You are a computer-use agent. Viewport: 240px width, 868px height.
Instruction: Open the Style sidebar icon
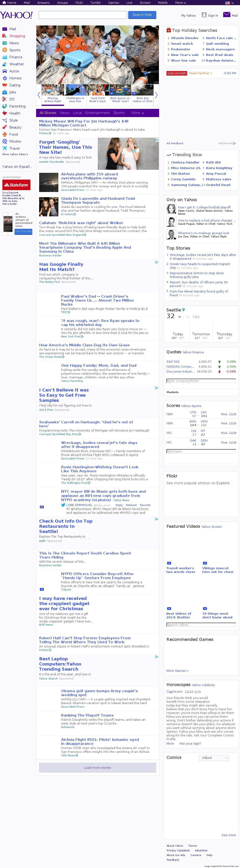(4, 120)
